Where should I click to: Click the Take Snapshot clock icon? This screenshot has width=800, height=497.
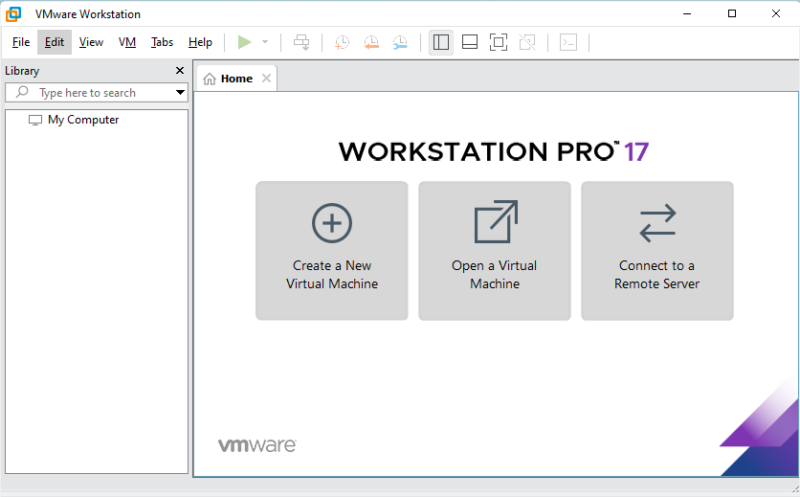tap(342, 42)
